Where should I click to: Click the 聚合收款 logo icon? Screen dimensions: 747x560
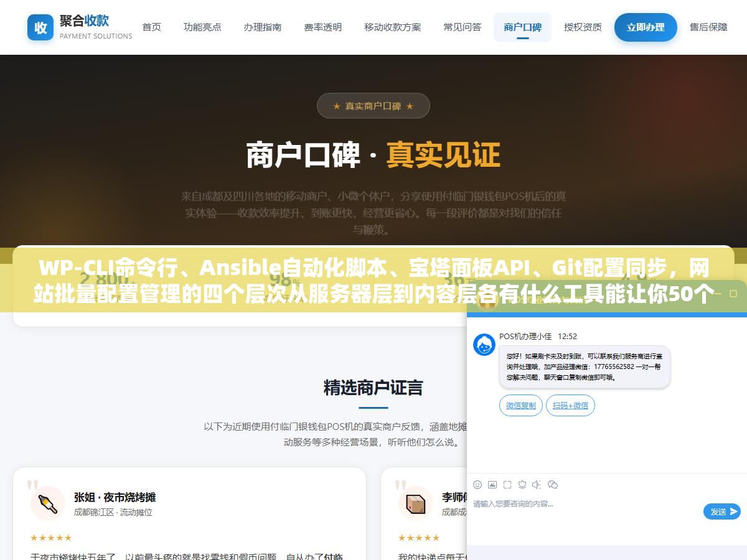tap(40, 27)
